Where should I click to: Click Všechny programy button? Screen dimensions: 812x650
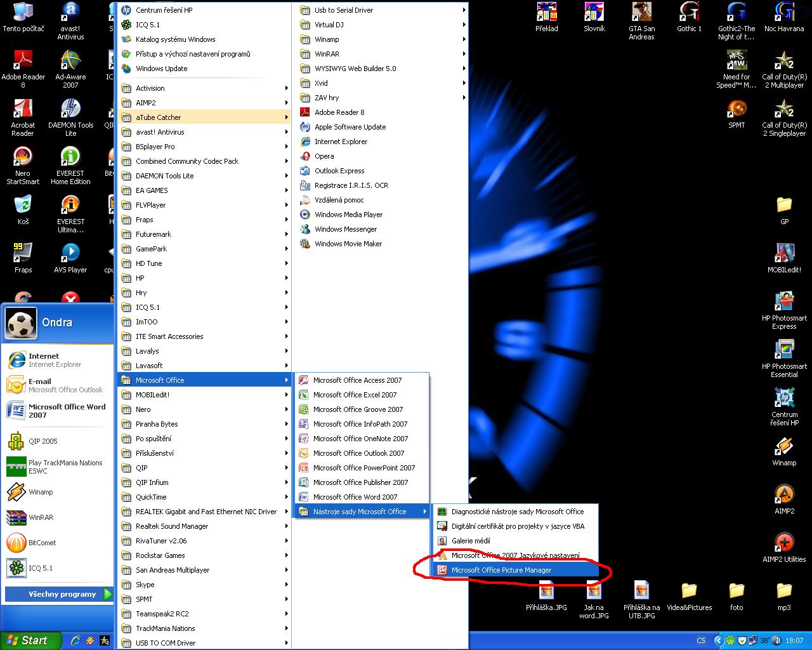59,594
